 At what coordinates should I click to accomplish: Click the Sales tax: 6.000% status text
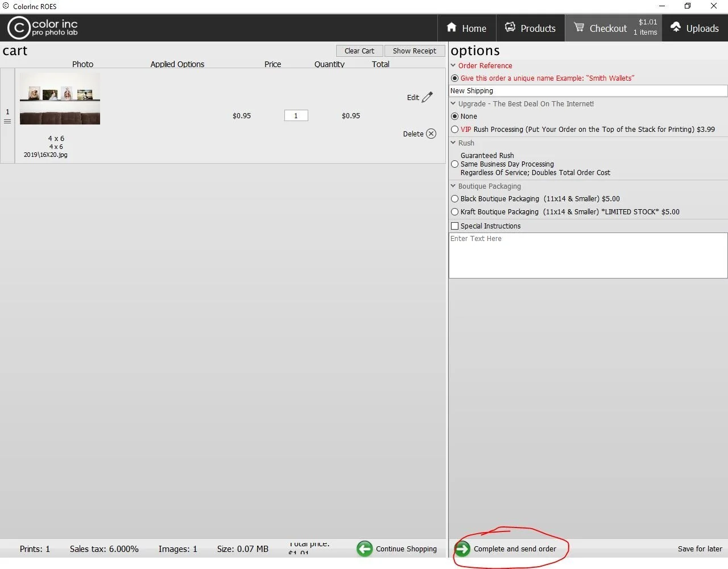click(x=104, y=549)
